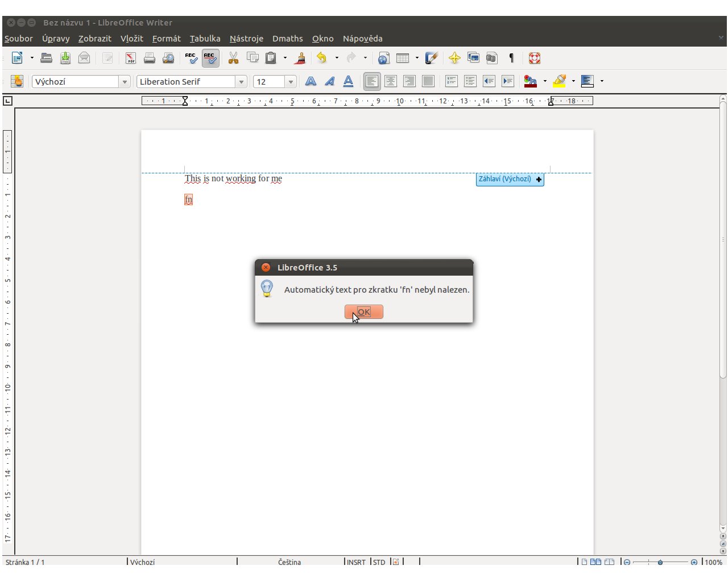Open LibreOffice Help lifebuoy icon
Image resolution: width=728 pixels, height=582 pixels.
tap(534, 58)
